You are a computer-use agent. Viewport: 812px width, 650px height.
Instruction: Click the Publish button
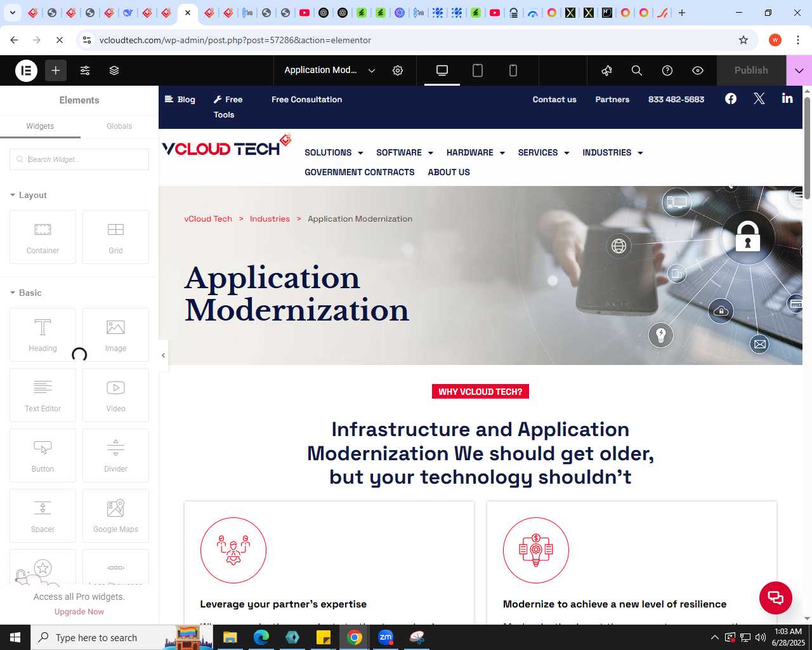point(751,70)
